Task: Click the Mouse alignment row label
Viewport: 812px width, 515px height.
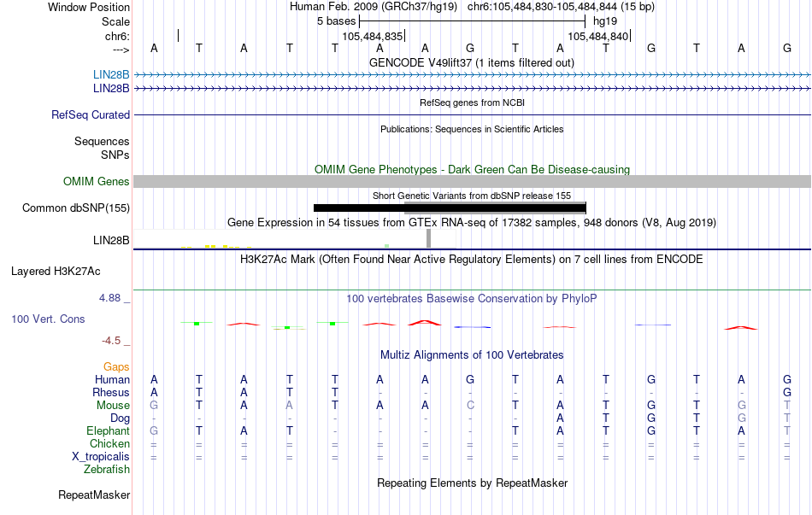Action: click(113, 406)
